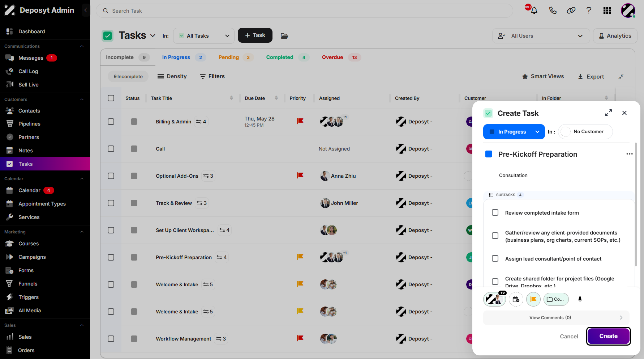644x359 pixels.
Task: Open the In Progress status dropdown
Action: tap(514, 132)
